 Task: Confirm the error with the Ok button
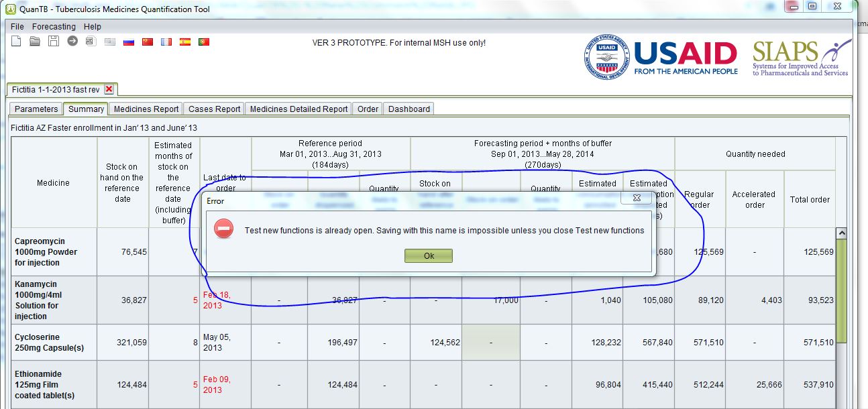429,255
